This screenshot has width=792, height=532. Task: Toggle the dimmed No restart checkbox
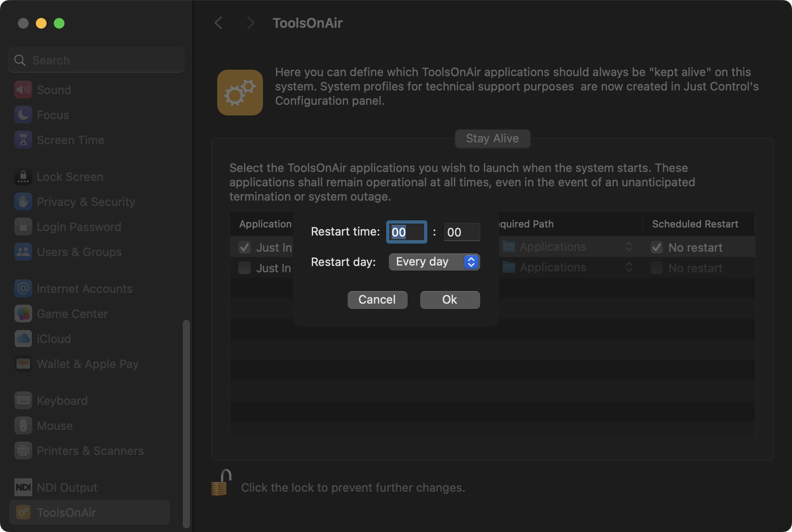(657, 268)
